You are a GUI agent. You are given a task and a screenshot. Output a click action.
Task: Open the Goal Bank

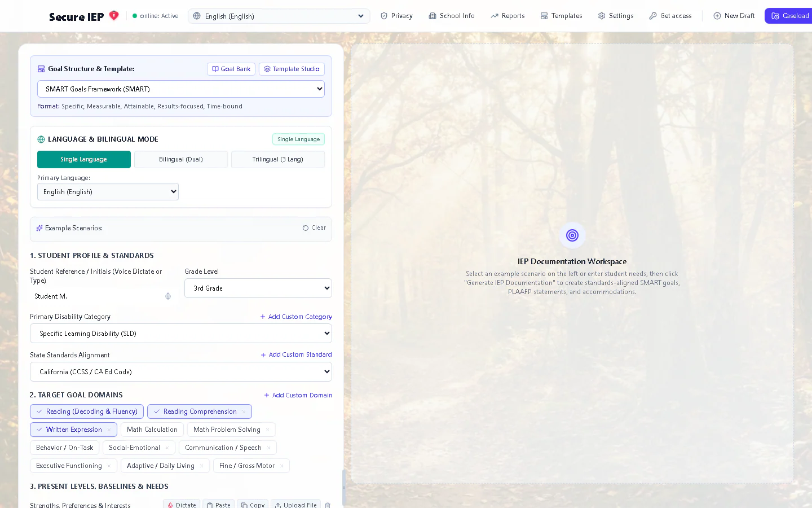click(231, 69)
